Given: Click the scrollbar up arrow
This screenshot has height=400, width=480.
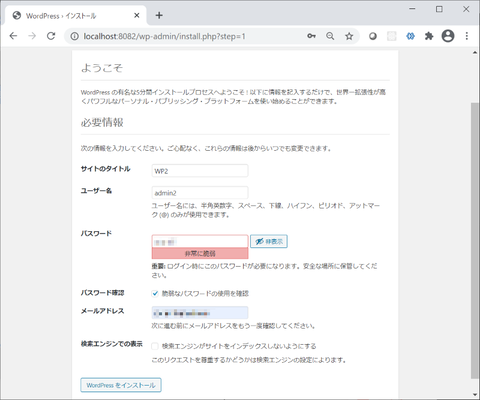Looking at the screenshot, I should pyautogui.click(x=475, y=53).
